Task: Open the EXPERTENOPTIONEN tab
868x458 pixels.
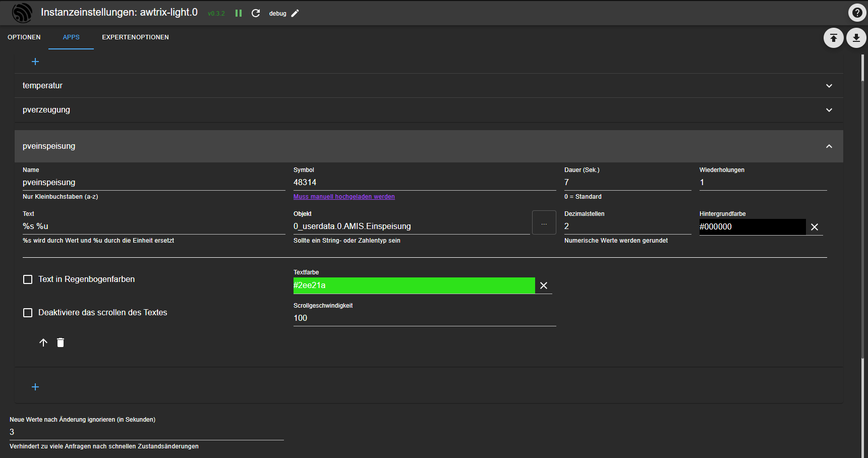Action: [135, 37]
